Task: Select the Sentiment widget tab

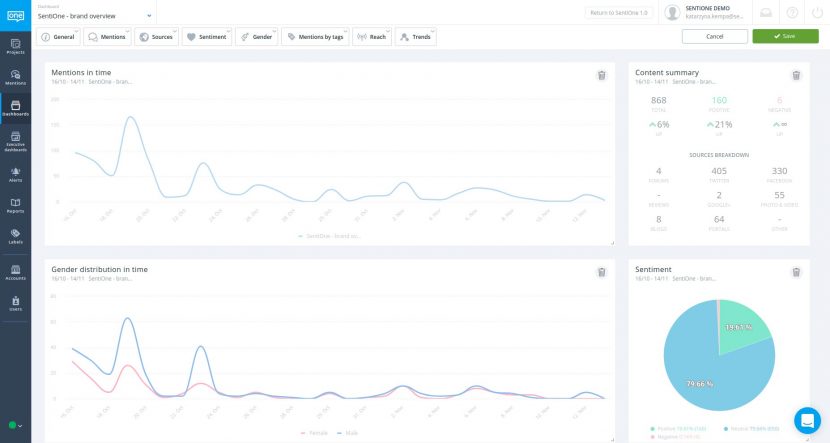Action: 207,37
